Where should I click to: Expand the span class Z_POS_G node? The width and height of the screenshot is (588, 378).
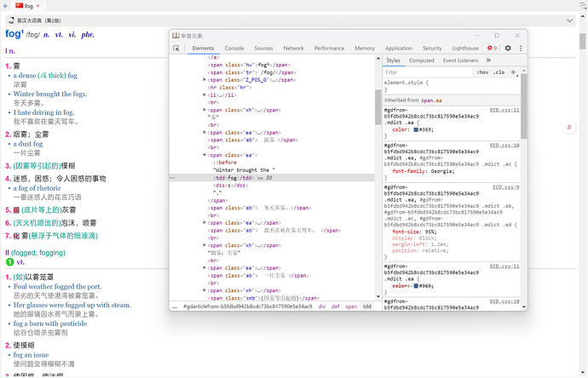coord(205,80)
